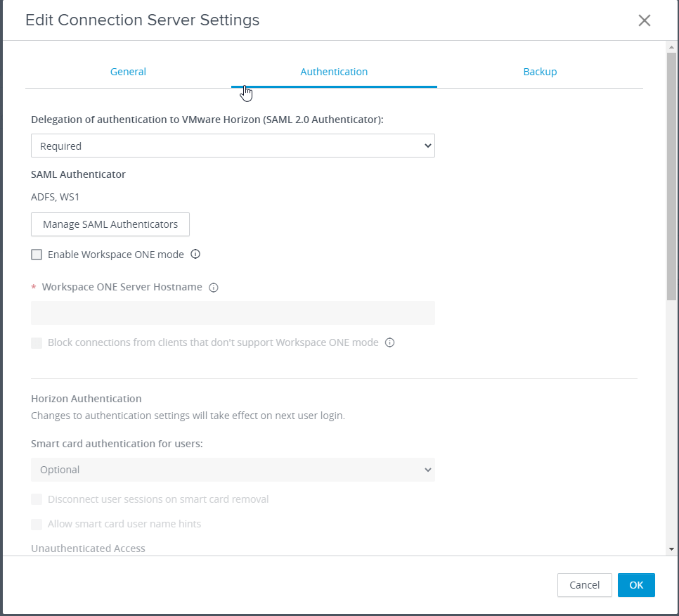Open the Backup tab

540,72
